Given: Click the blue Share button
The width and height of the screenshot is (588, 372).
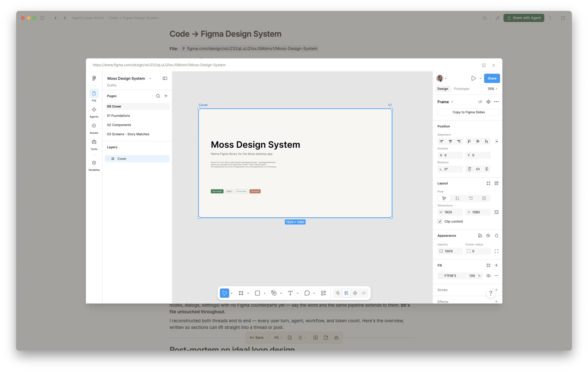Looking at the screenshot, I should (x=492, y=78).
